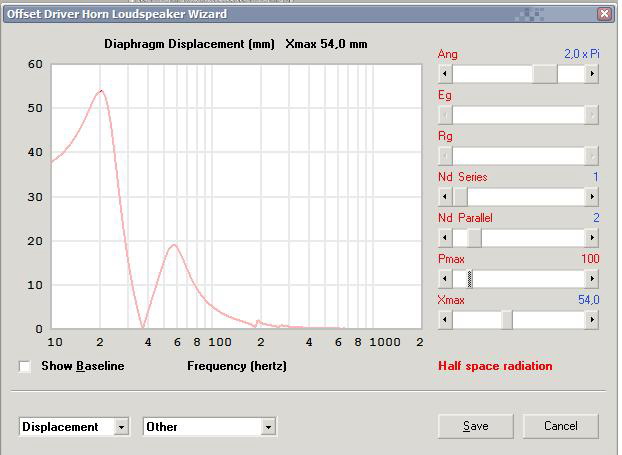
Task: Decrease Nd Parallel with its left arrow
Action: pyautogui.click(x=445, y=238)
